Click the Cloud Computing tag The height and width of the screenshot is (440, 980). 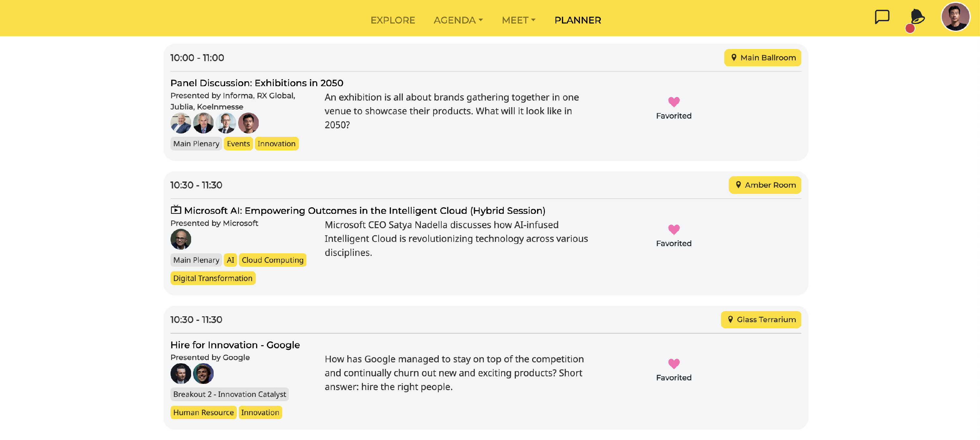(x=272, y=260)
